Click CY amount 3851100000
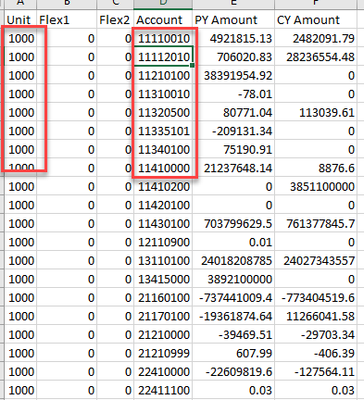This screenshot has width=364, height=400. point(315,187)
